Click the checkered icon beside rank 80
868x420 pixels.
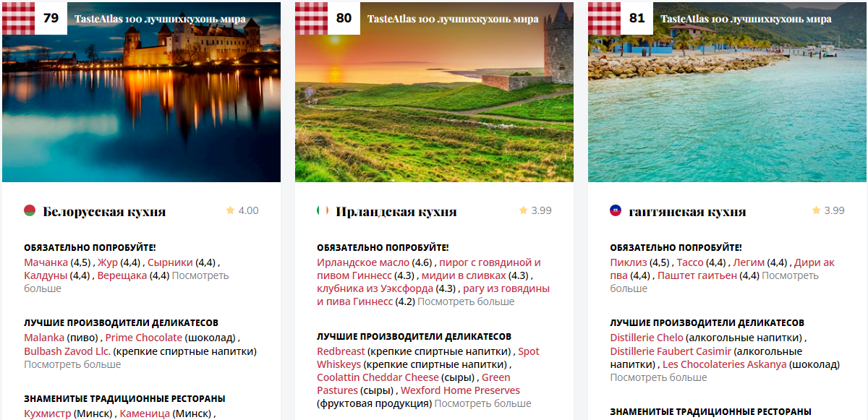point(311,19)
